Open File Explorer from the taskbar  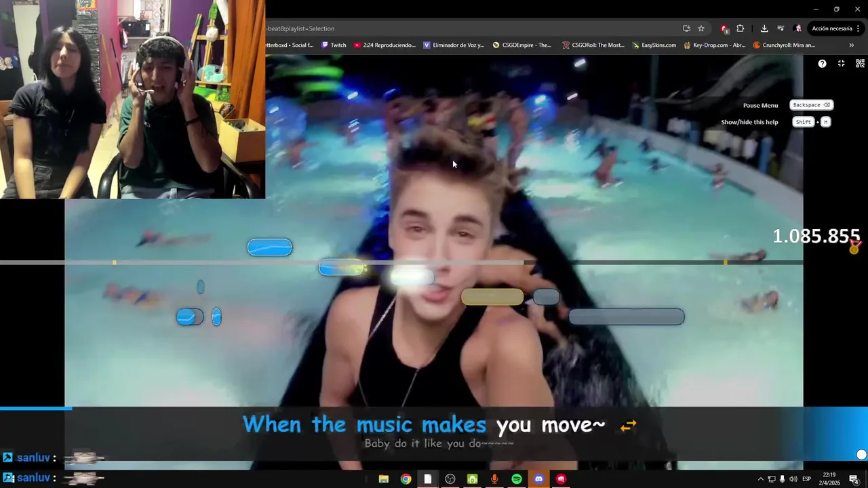tap(383, 479)
